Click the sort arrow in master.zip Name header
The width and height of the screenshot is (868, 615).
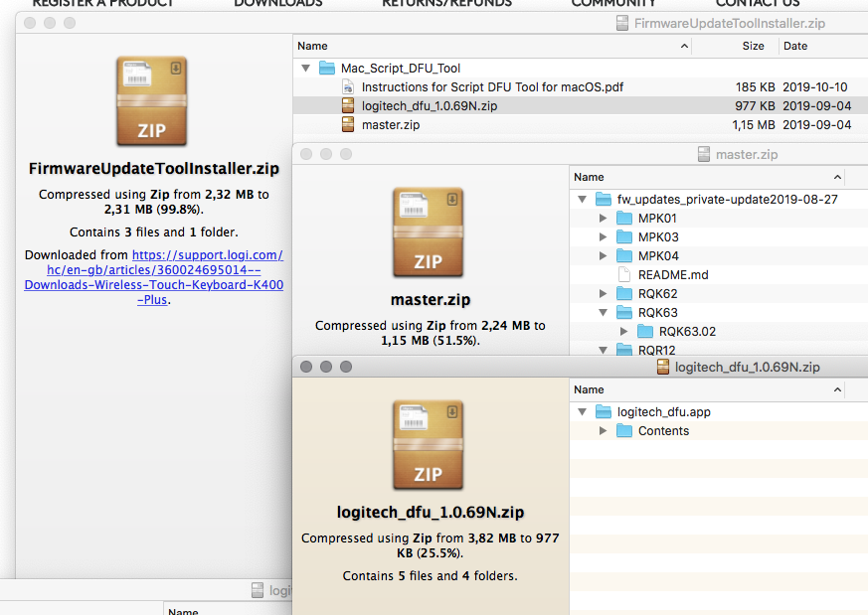pos(837,177)
